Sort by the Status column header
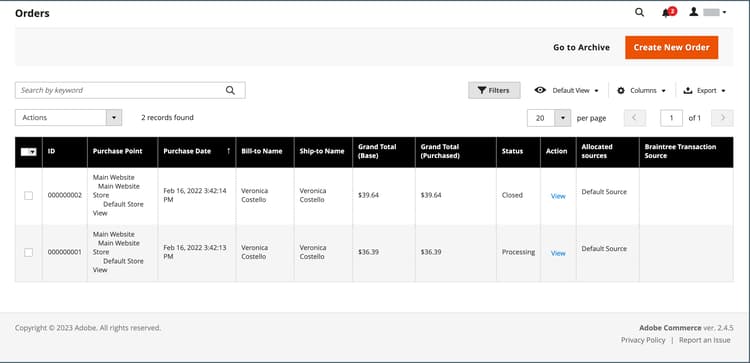Image resolution: width=750 pixels, height=363 pixels. [518, 152]
